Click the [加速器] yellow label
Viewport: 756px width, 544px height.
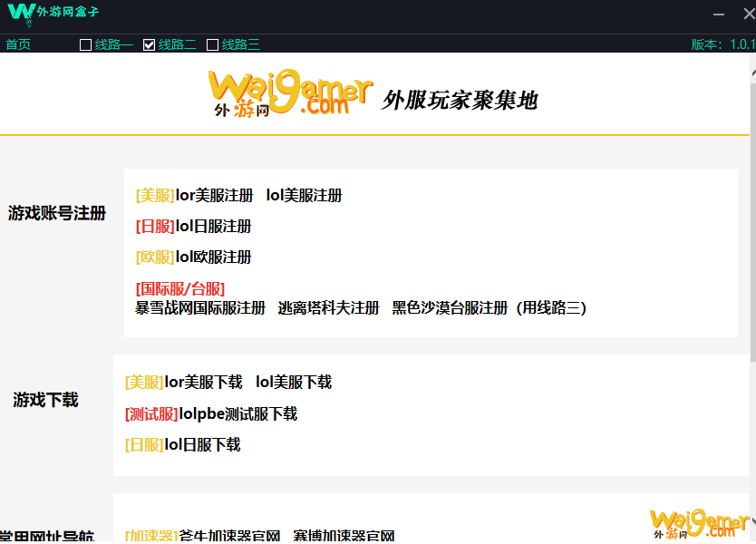[x=151, y=535]
